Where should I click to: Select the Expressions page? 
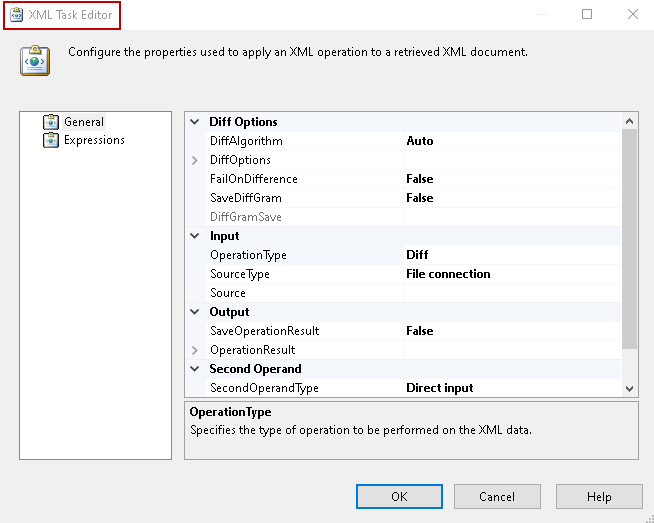(94, 140)
